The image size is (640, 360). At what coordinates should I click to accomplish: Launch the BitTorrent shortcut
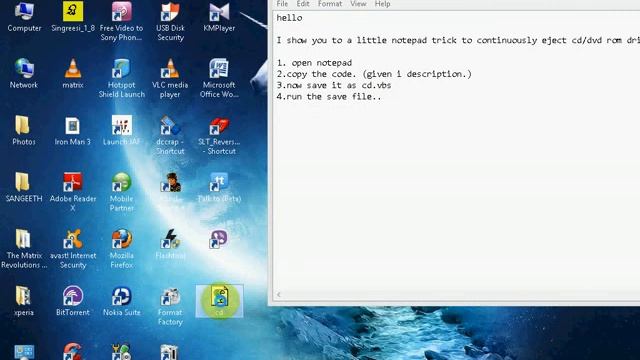pyautogui.click(x=73, y=301)
